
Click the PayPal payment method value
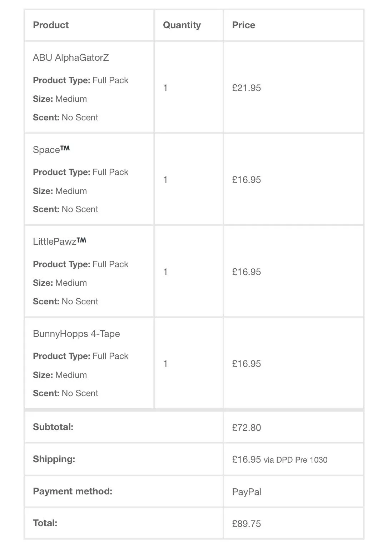tap(246, 492)
